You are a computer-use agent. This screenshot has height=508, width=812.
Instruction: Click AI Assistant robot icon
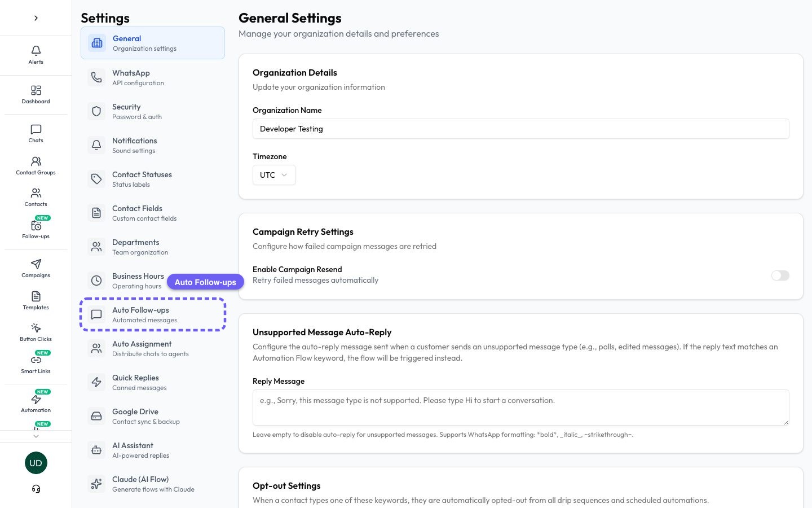pyautogui.click(x=96, y=450)
